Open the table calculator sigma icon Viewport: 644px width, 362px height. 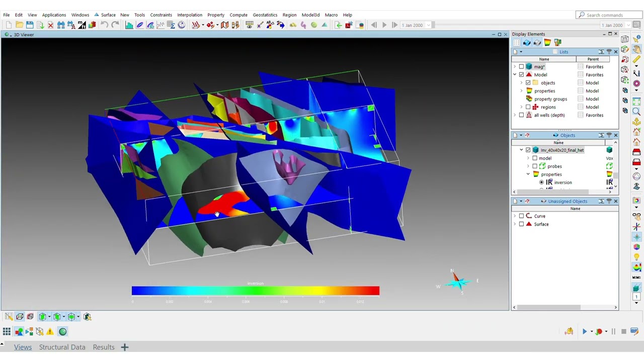(x=171, y=25)
